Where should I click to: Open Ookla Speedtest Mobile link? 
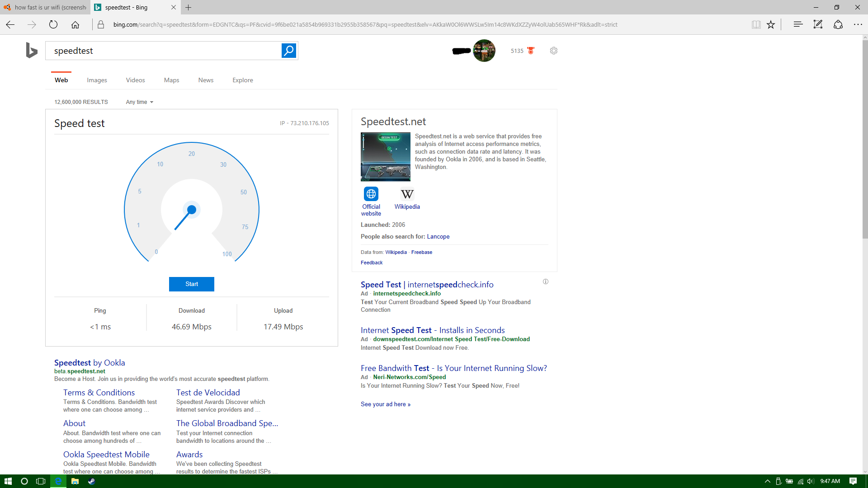click(x=106, y=455)
